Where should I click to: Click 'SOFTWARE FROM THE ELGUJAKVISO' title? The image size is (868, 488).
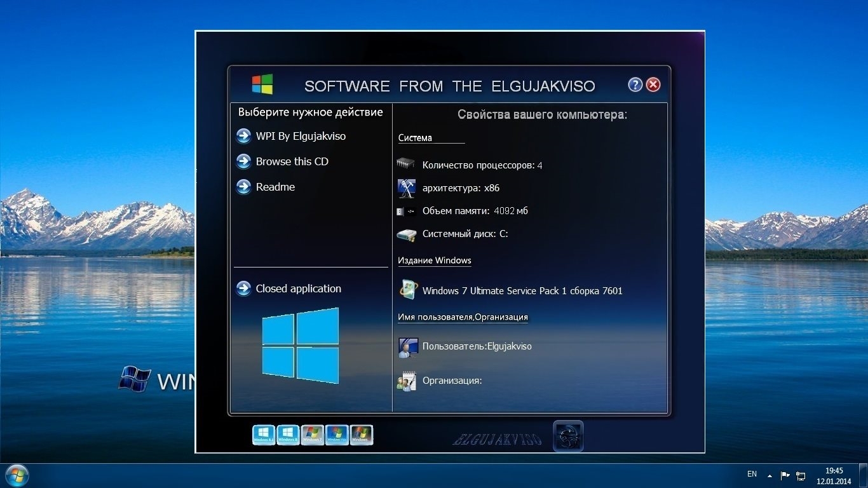(450, 86)
